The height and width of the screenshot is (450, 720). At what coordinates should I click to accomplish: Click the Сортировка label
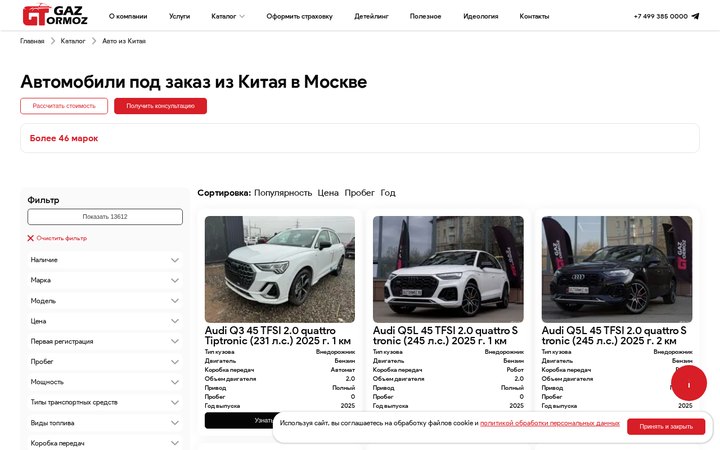tap(224, 193)
